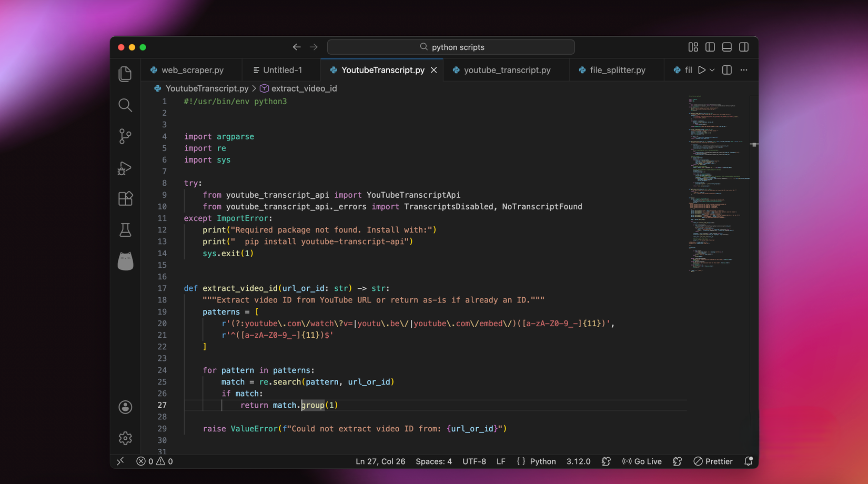
Task: Open the Accounts icon in sidebar
Action: (x=125, y=406)
